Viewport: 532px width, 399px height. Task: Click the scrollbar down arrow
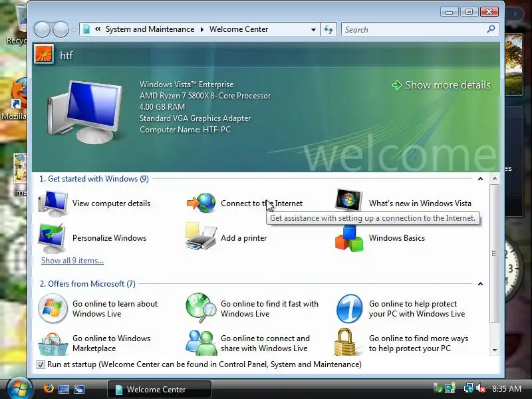click(495, 350)
